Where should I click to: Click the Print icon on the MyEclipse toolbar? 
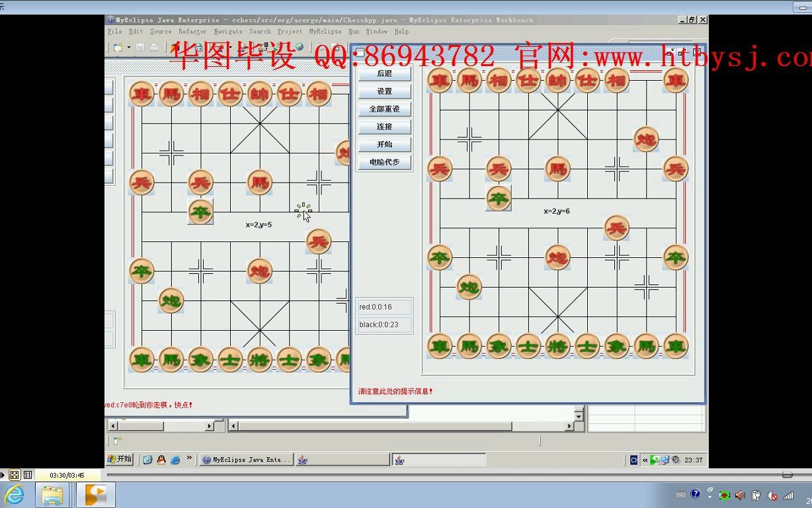pos(153,47)
